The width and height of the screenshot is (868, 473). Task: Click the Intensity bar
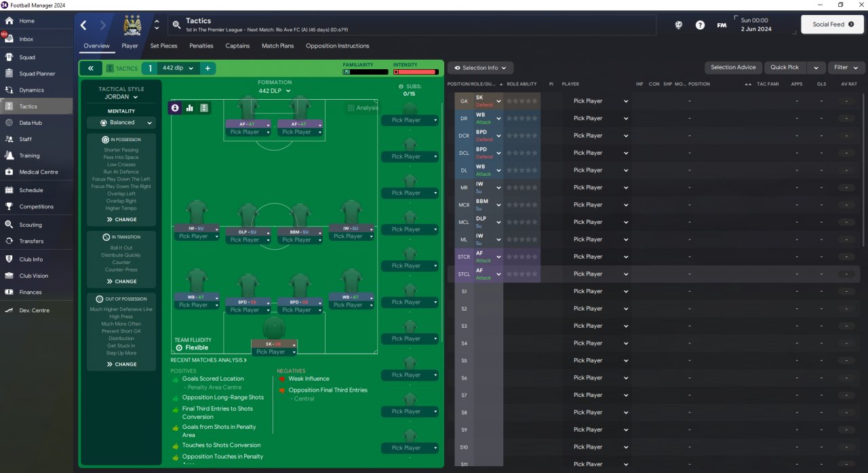tap(416, 71)
